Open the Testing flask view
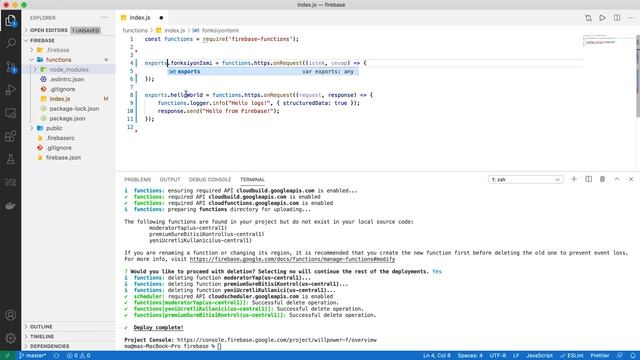This screenshot has height=360, width=640. [11, 160]
